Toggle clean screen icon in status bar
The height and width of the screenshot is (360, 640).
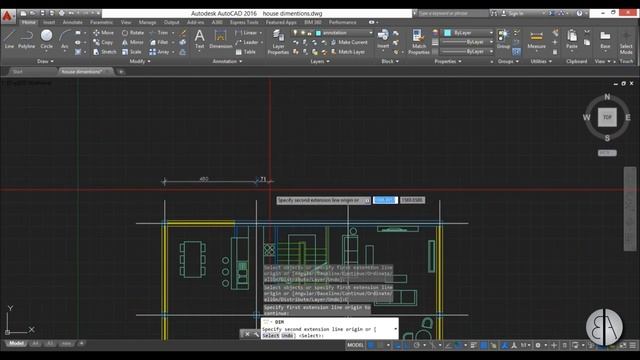pos(623,345)
